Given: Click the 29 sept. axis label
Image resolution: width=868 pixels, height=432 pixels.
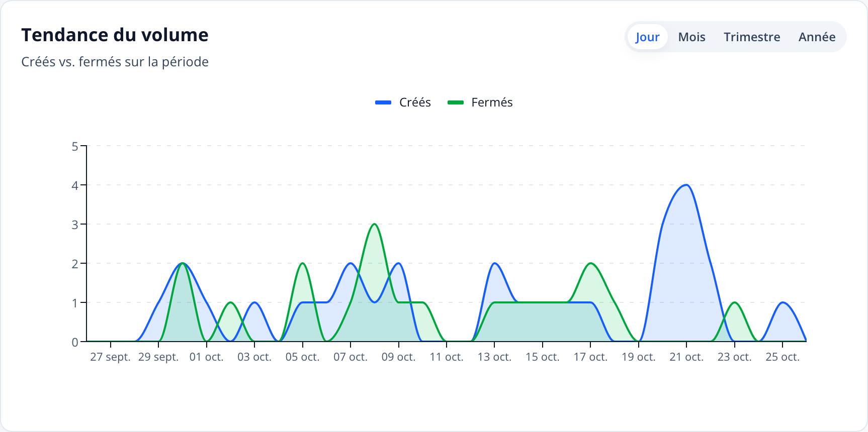Looking at the screenshot, I should point(158,357).
